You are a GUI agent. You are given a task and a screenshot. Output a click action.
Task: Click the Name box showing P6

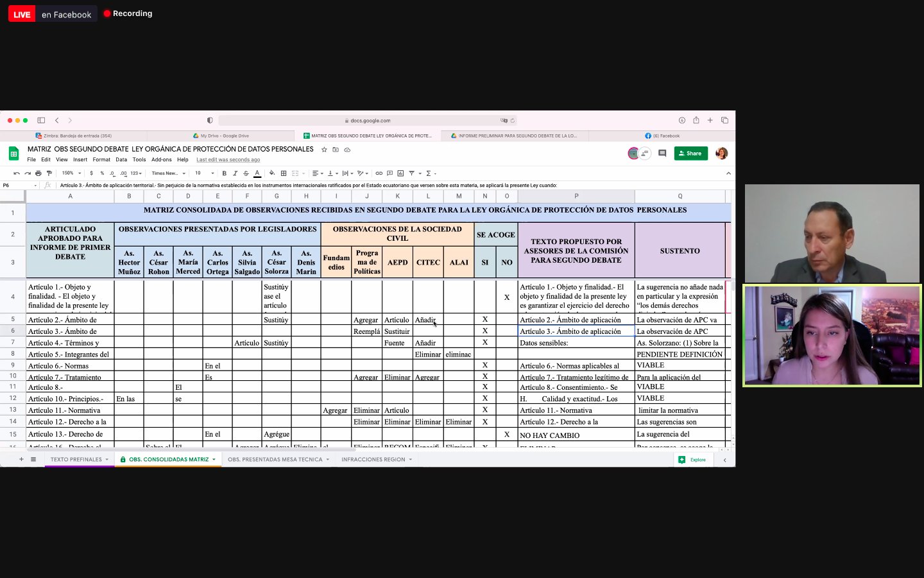[x=19, y=185]
